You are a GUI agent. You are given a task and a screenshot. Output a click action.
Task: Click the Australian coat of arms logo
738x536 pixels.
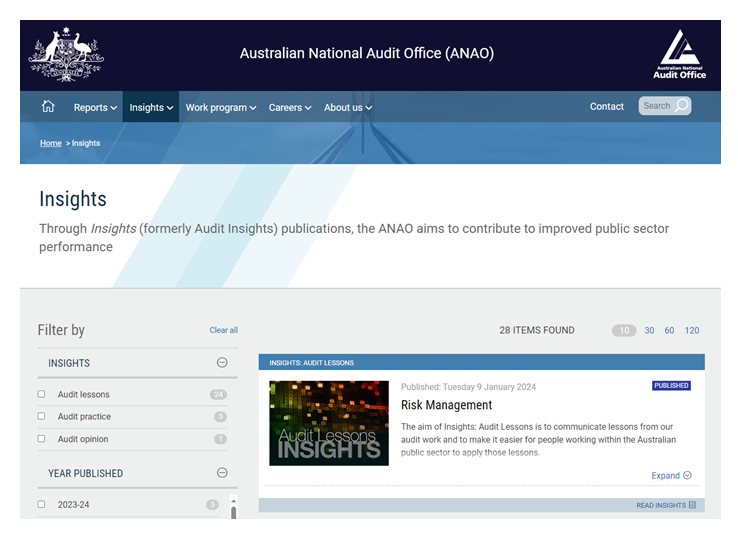66,54
